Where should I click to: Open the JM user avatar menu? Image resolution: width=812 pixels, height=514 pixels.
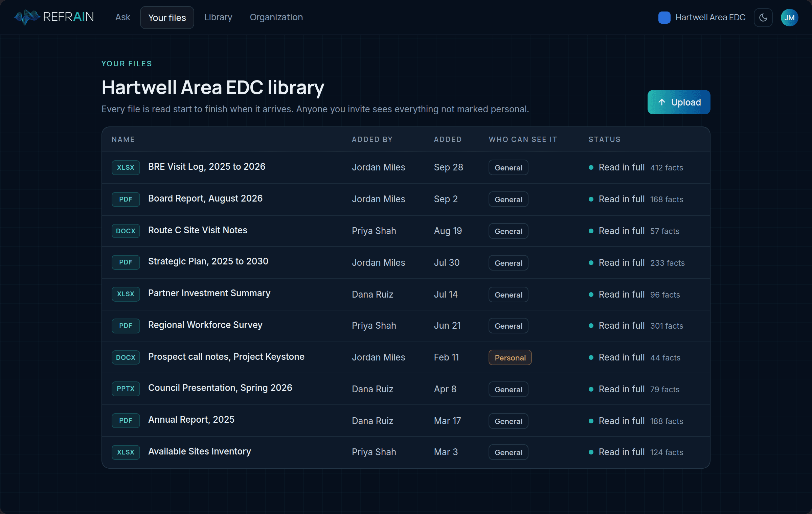coord(789,18)
